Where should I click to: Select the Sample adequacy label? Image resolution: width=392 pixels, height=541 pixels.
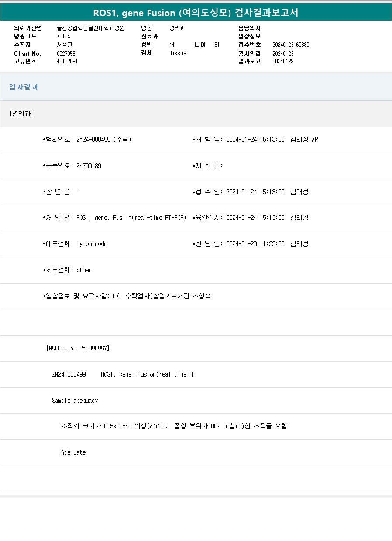[x=75, y=401]
